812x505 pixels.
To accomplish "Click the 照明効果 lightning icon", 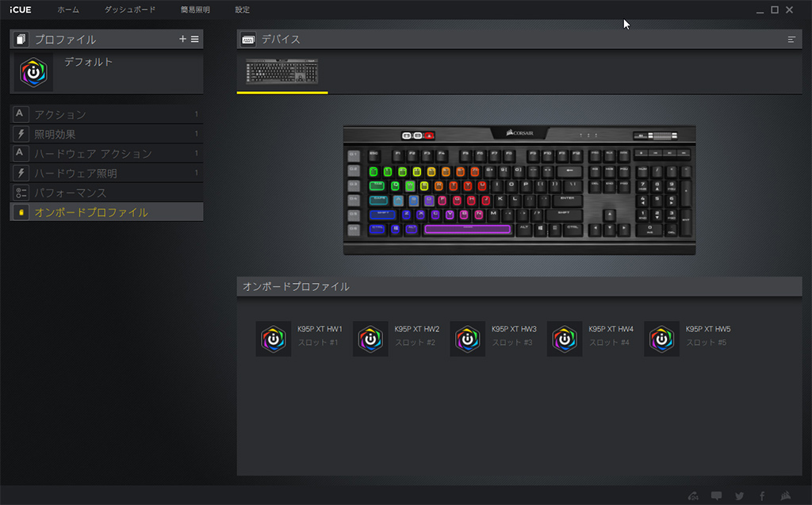I will (20, 134).
